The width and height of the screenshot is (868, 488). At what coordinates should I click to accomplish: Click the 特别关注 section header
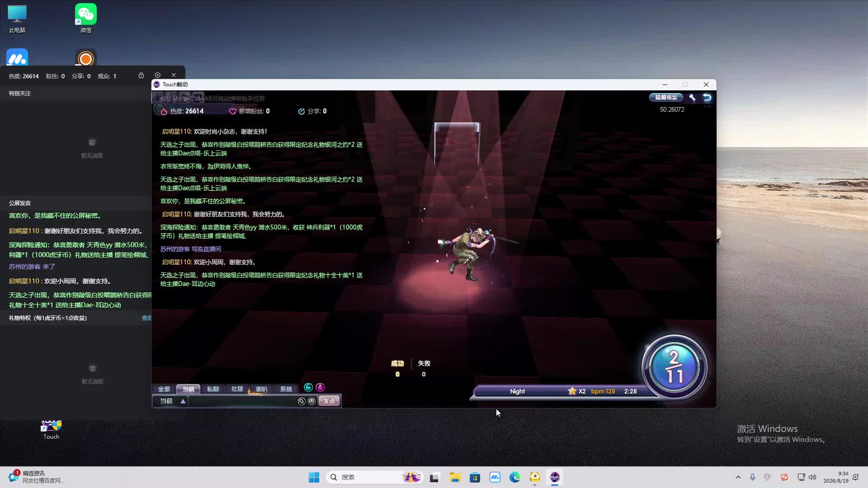(20, 94)
